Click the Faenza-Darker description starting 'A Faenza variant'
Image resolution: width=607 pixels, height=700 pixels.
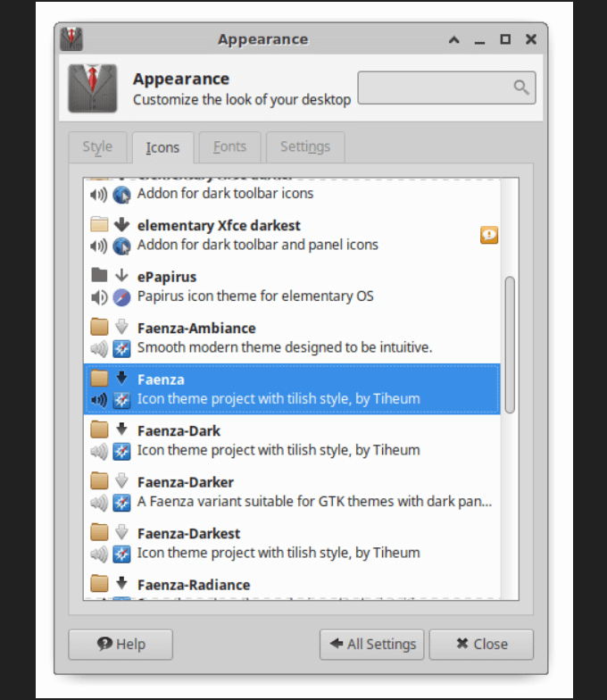tap(314, 502)
